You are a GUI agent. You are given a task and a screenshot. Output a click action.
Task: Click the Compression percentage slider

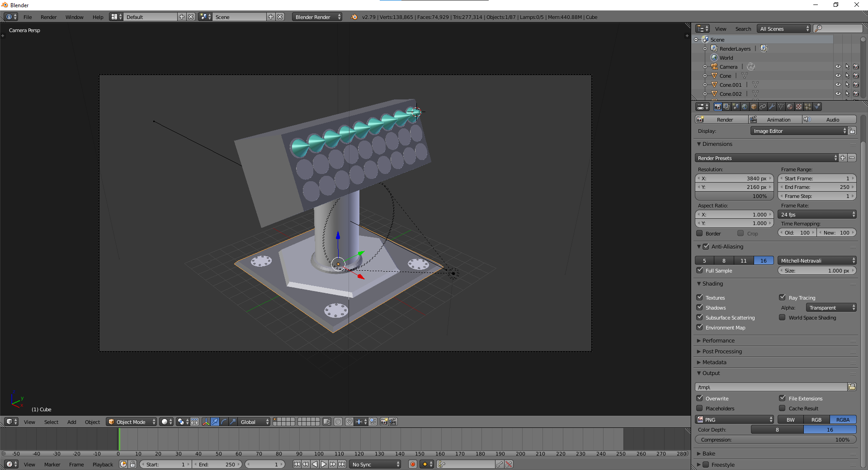[x=775, y=439]
